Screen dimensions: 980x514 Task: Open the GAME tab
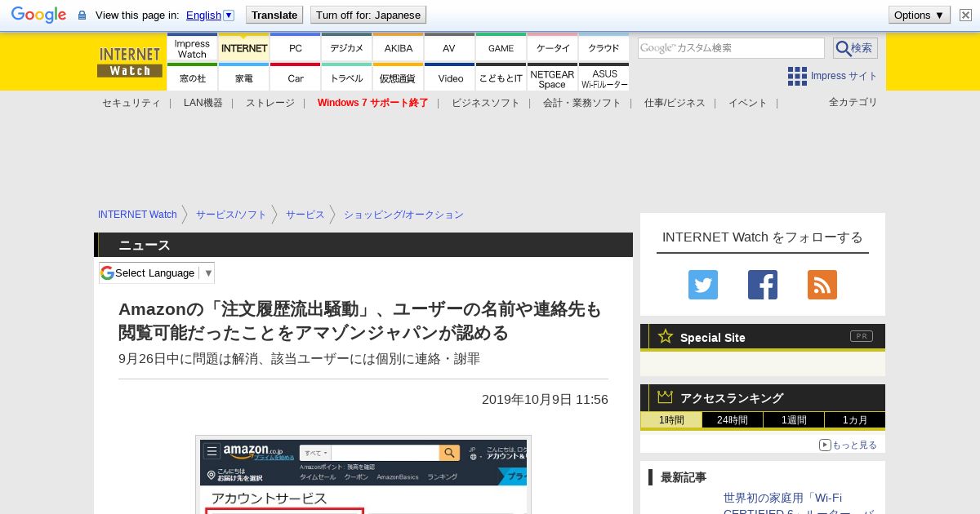tap(501, 48)
